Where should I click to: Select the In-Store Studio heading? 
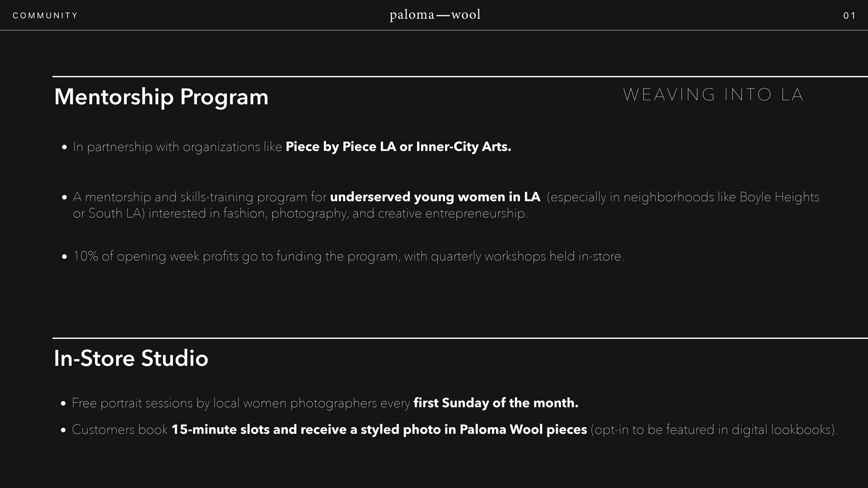[x=131, y=358]
